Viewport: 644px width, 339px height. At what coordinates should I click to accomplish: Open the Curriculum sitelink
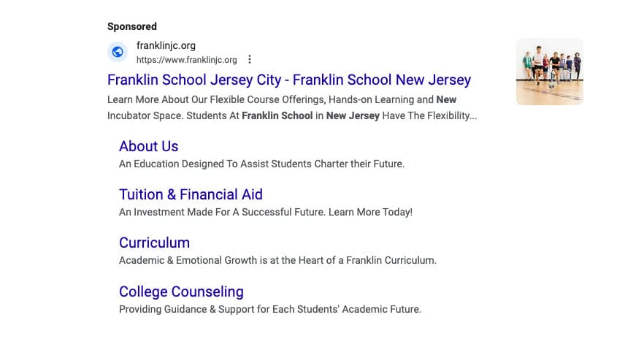point(154,243)
